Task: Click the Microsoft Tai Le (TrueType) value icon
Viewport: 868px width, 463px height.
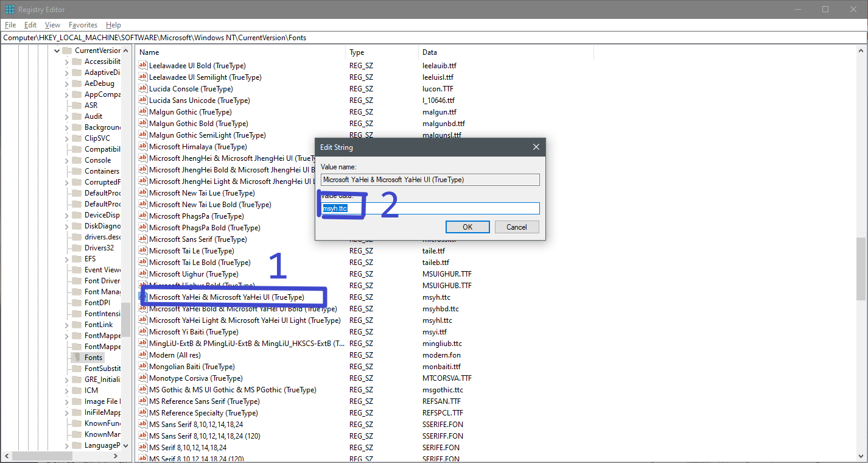Action: coord(143,251)
